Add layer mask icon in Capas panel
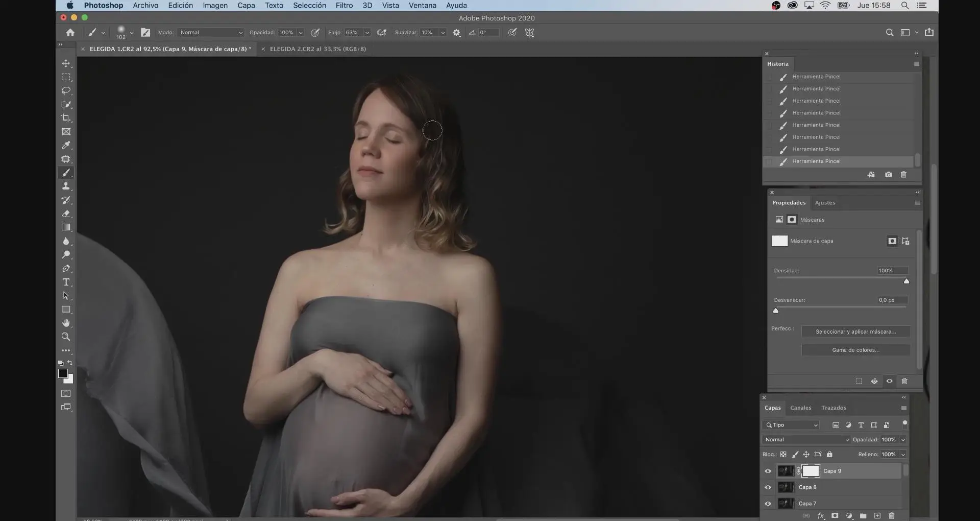The width and height of the screenshot is (980, 521). tap(835, 516)
